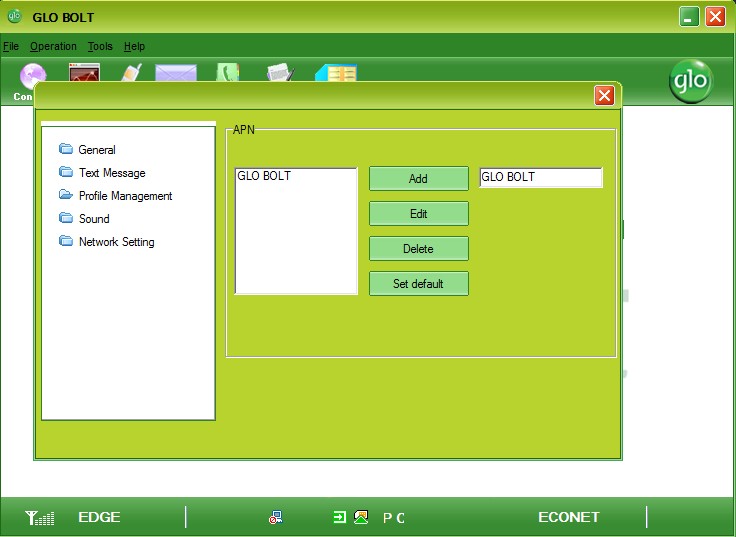Viewport: 736px width, 537px height.
Task: Open the statistics chart toolbar icon
Action: point(84,73)
